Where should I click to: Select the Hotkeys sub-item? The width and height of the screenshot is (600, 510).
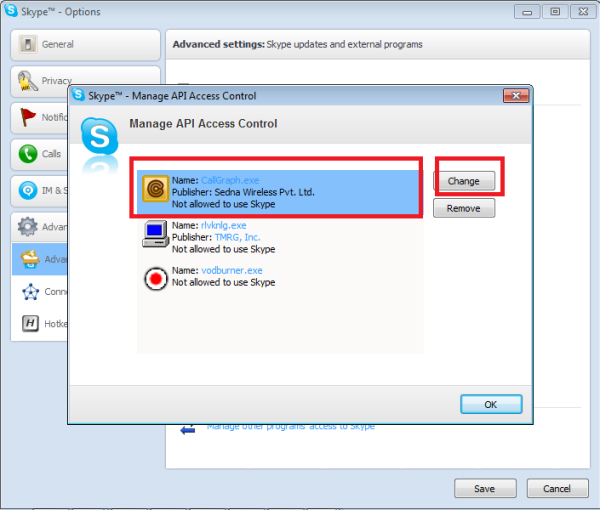point(40,324)
